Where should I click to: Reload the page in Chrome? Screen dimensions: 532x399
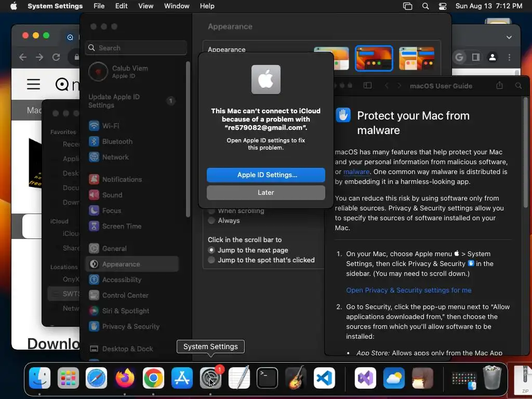pos(56,57)
